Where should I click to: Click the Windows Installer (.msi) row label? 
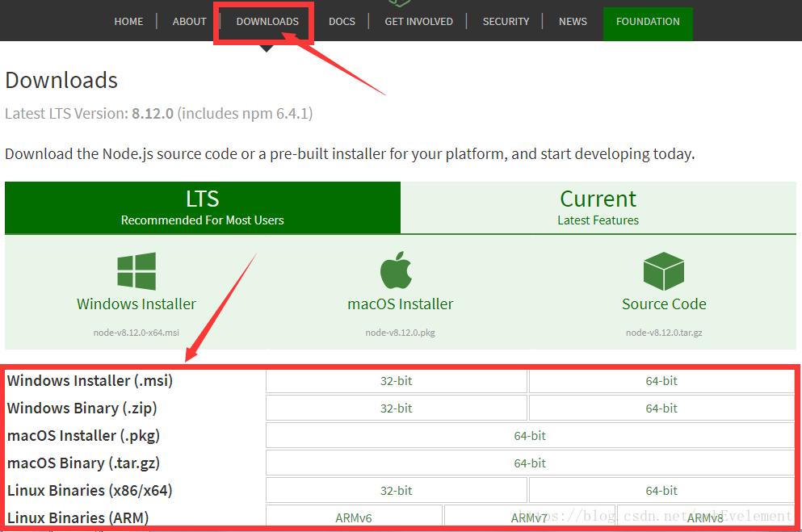click(90, 381)
